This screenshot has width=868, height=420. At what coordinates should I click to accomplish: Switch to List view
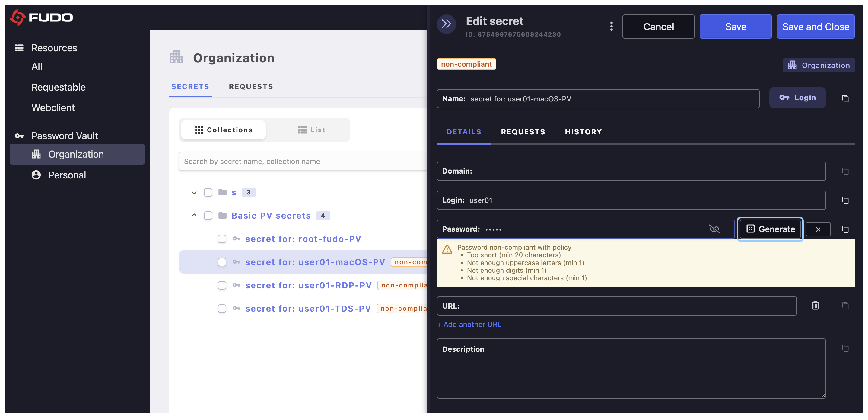click(311, 130)
